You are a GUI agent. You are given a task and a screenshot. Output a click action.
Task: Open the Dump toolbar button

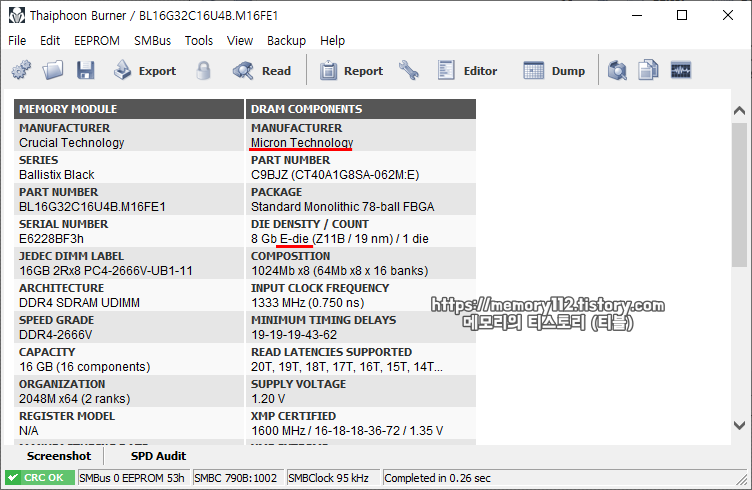click(x=554, y=70)
